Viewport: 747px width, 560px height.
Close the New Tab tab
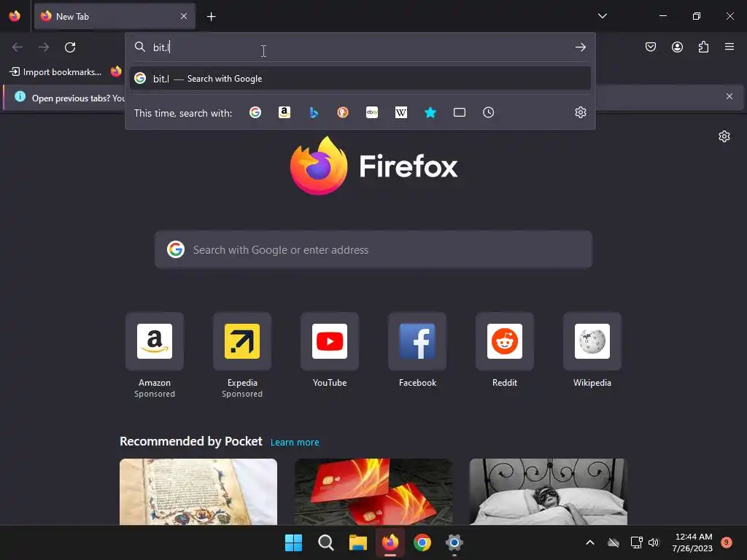pyautogui.click(x=184, y=16)
